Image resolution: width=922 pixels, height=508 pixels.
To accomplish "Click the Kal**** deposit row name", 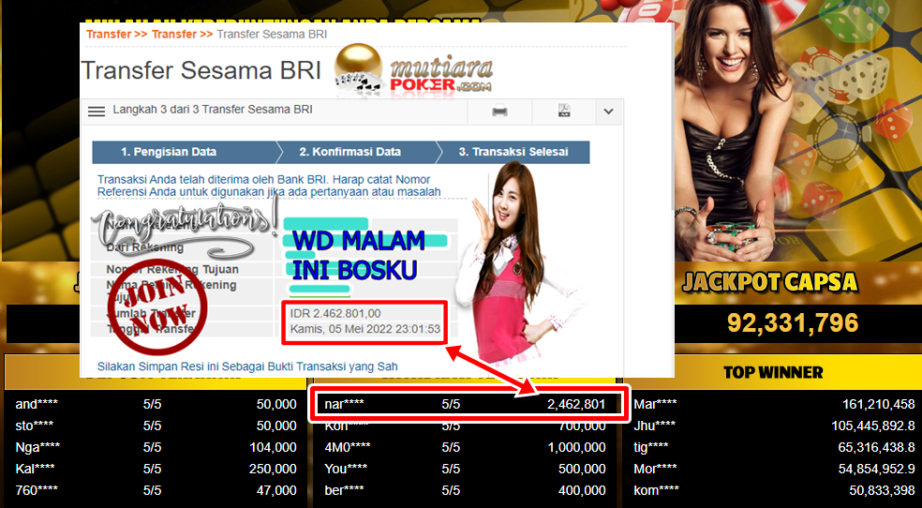I will coord(35,469).
